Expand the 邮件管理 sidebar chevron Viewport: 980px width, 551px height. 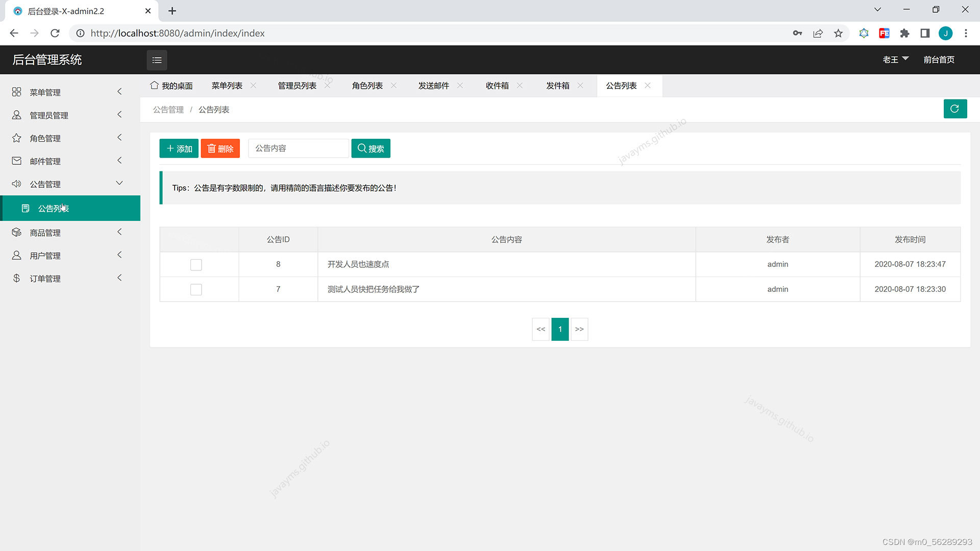pos(119,160)
